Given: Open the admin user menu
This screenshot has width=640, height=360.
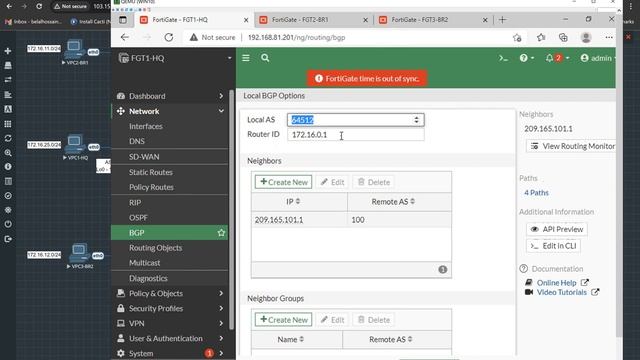Looking at the screenshot, I should tap(598, 58).
